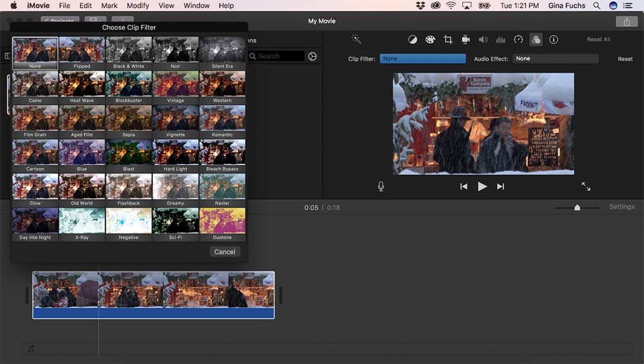Screen dimensions: 644x364
Task: Apply the Heat Wave filter
Action: pos(82,87)
